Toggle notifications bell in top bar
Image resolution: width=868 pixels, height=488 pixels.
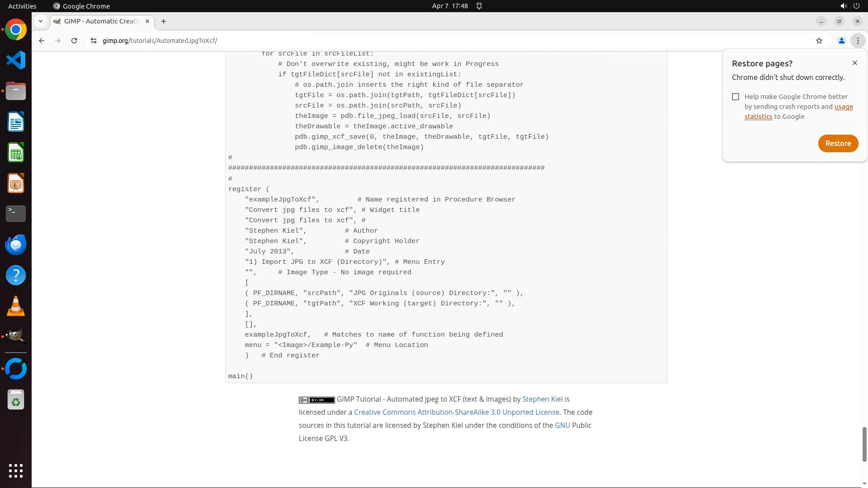tap(479, 6)
